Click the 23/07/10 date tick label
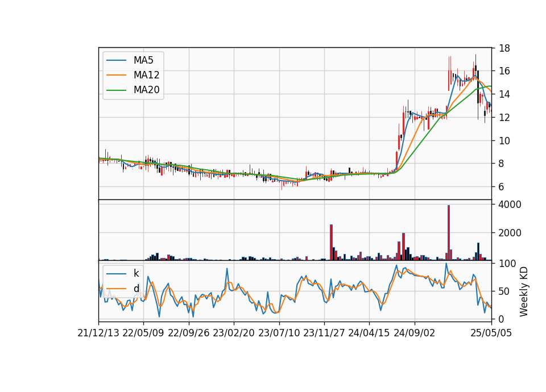Screen dimensions: 546x392 279,333
